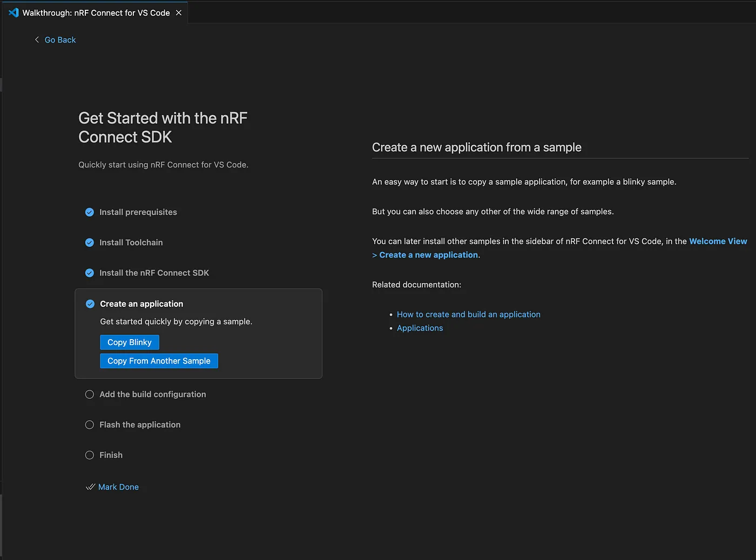Viewport: 756px width, 560px height.
Task: Toggle the Install prerequisites step checkmark
Action: (x=90, y=212)
